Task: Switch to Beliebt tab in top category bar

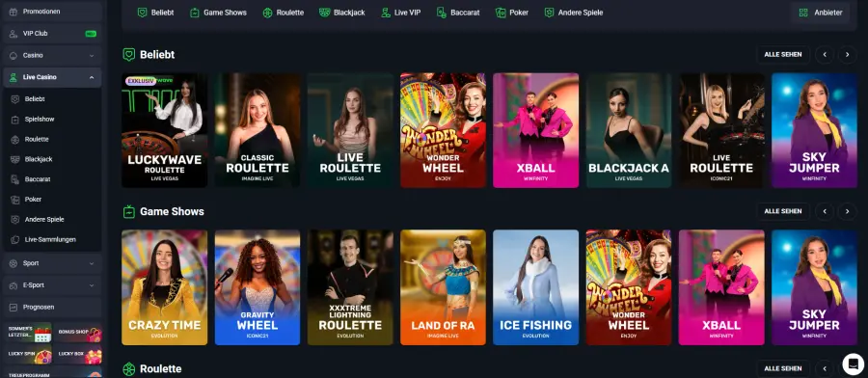Action: pos(155,13)
